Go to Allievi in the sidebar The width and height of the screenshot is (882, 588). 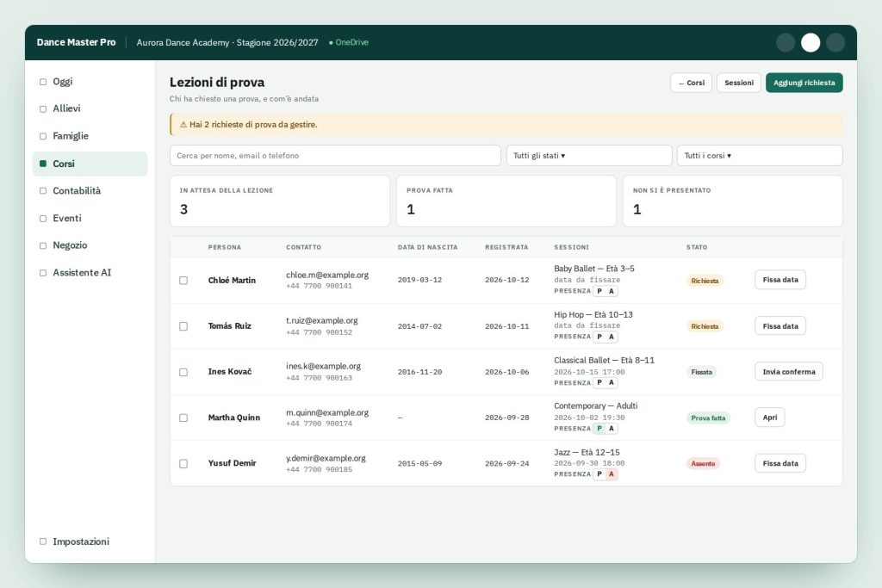coord(90,108)
